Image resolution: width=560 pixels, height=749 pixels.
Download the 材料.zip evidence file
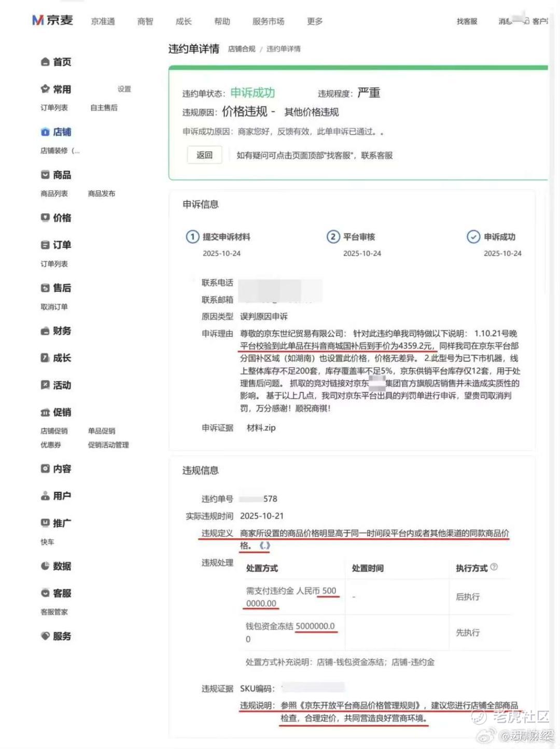(x=261, y=428)
